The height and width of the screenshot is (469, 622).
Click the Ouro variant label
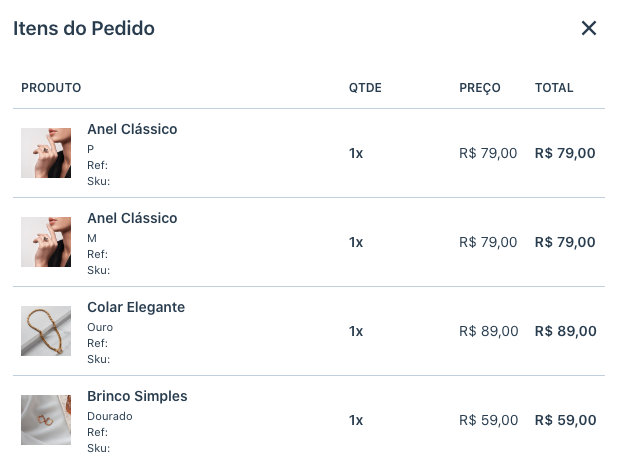100,327
